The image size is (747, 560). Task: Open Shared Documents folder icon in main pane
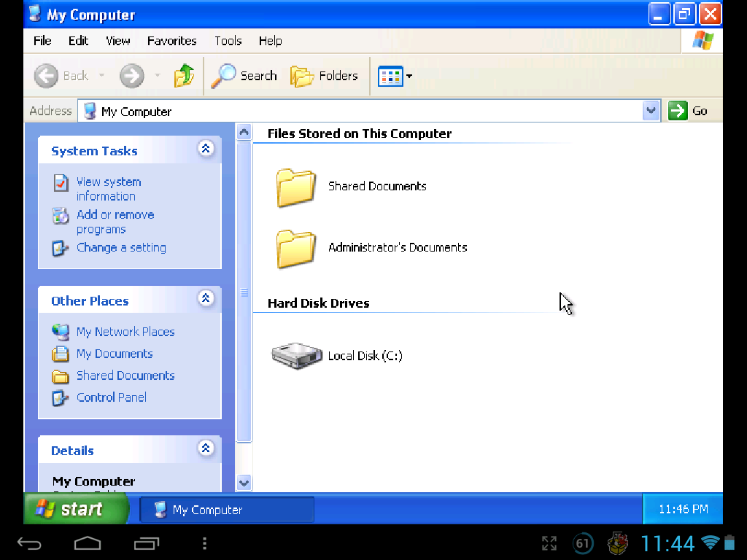click(x=295, y=187)
